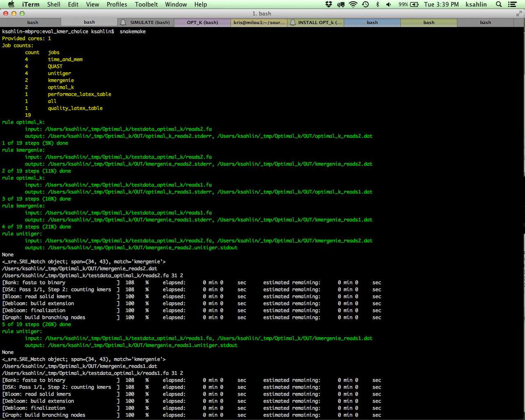Open the Apple menu
This screenshot has width=525, height=420.
(x=11, y=4)
